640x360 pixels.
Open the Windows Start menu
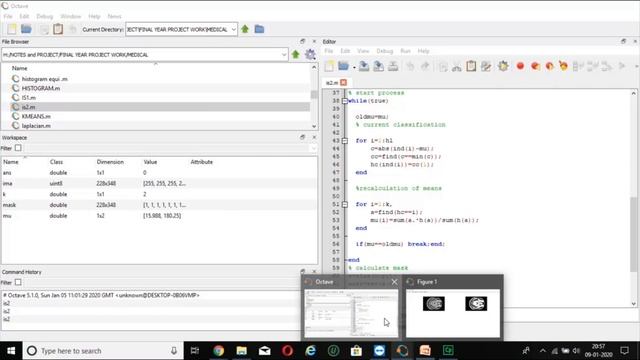click(x=11, y=351)
